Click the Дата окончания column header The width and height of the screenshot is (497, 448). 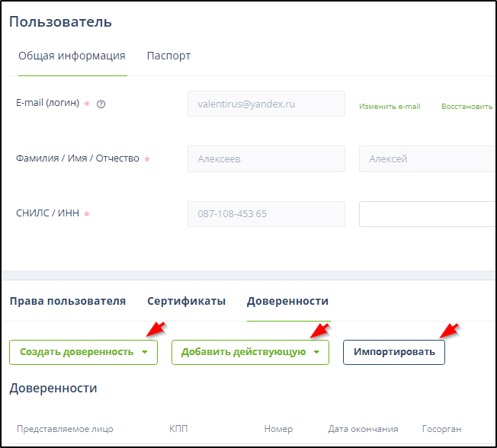point(363,429)
